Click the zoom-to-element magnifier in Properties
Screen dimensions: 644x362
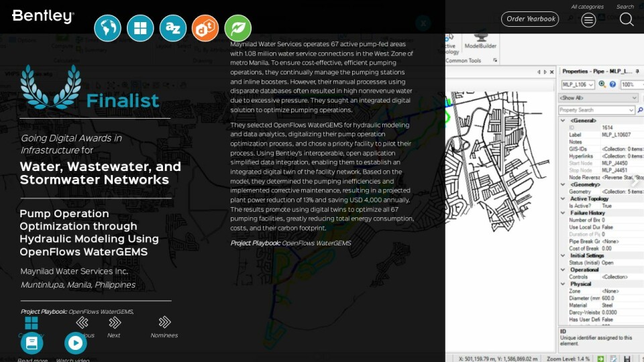[602, 84]
